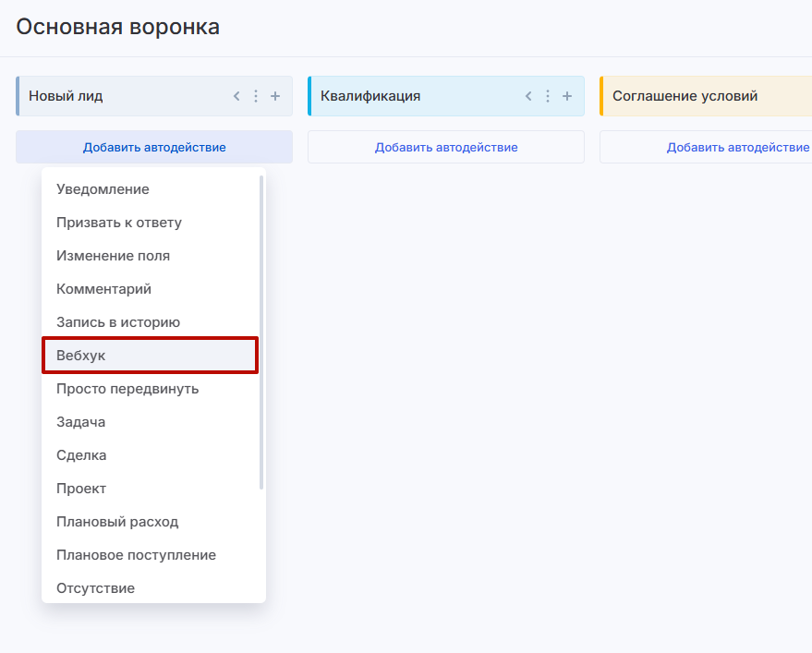Click the plus icon in Новый лид column

(275, 96)
